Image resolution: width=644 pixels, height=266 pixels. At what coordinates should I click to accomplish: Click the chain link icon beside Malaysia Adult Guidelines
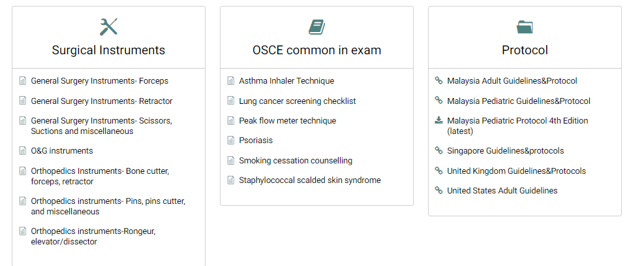pyautogui.click(x=438, y=80)
